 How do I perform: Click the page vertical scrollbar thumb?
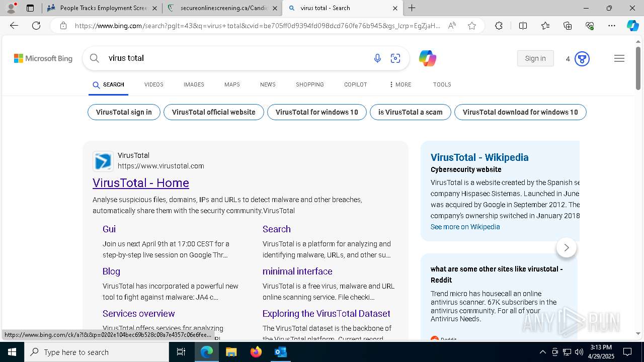pos(638,68)
